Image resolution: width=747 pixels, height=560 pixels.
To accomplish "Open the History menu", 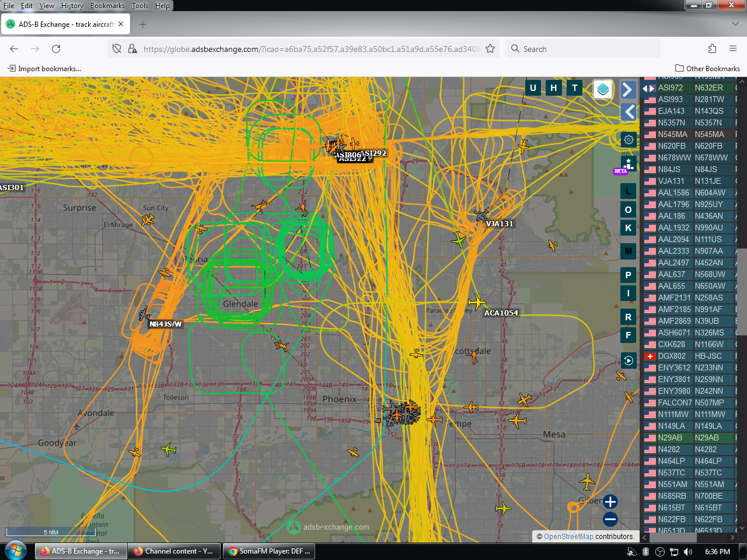I will coord(72,6).
